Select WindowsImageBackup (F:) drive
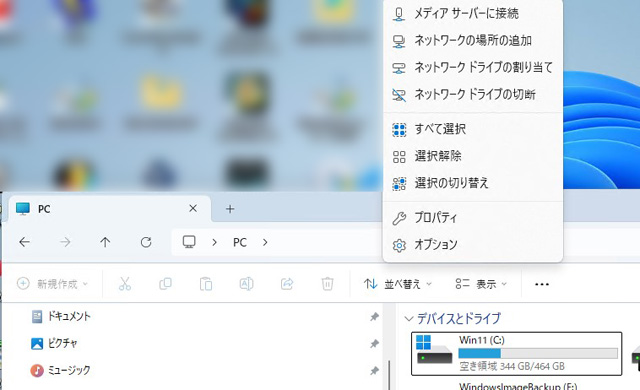Screen dimensions: 640x390 [518, 386]
